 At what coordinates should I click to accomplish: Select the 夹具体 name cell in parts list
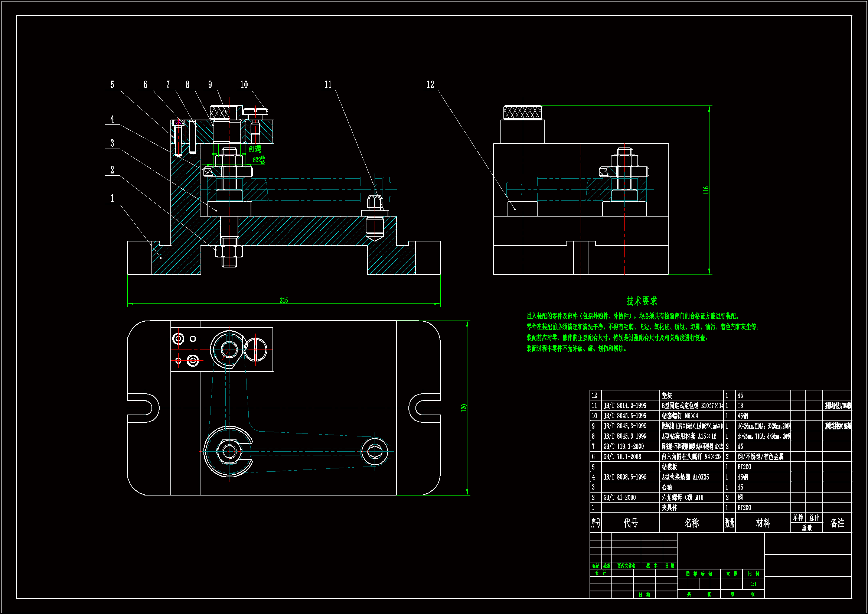click(x=669, y=508)
